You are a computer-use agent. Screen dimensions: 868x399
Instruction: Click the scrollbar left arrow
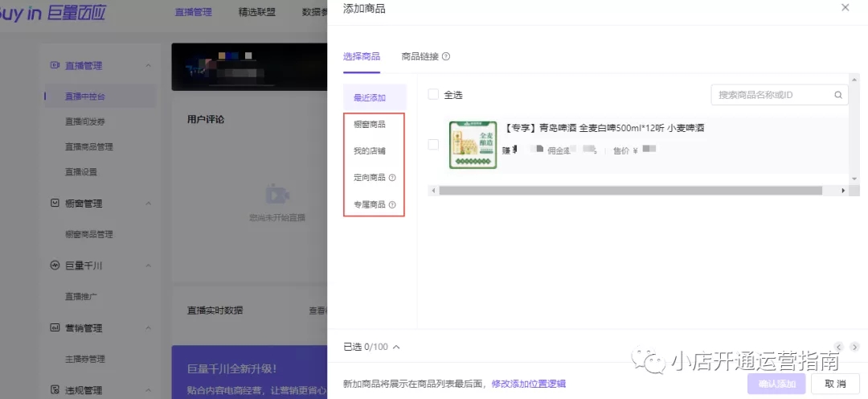[x=433, y=191]
